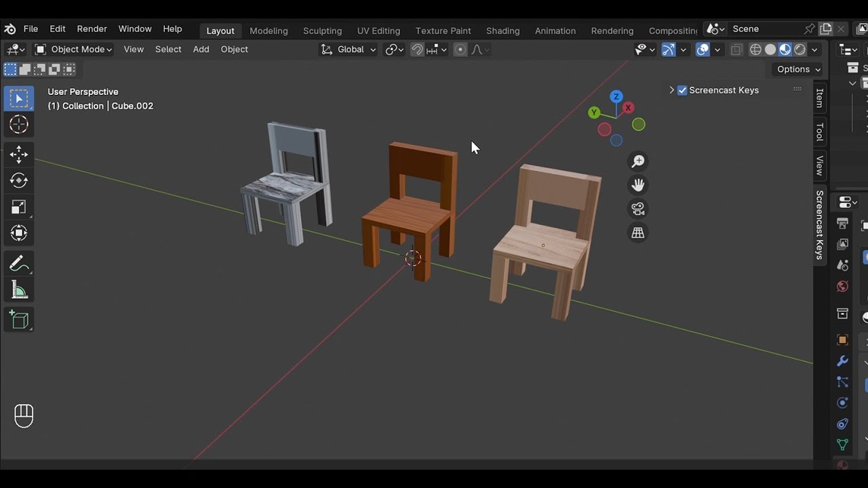Viewport: 868px width, 488px height.
Task: Open the viewport Select menu
Action: pyautogui.click(x=168, y=49)
